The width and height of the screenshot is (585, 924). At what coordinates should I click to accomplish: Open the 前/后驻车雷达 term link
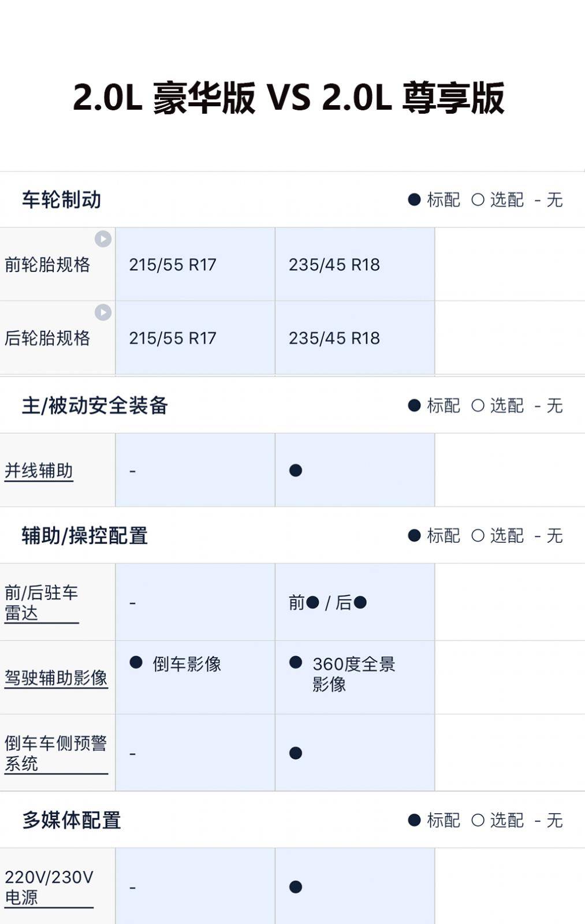click(42, 602)
